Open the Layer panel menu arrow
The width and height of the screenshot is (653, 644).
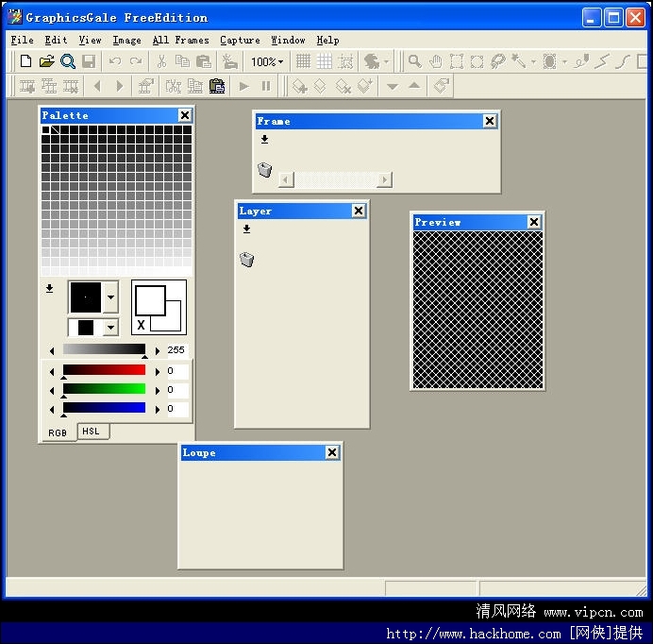click(x=246, y=229)
